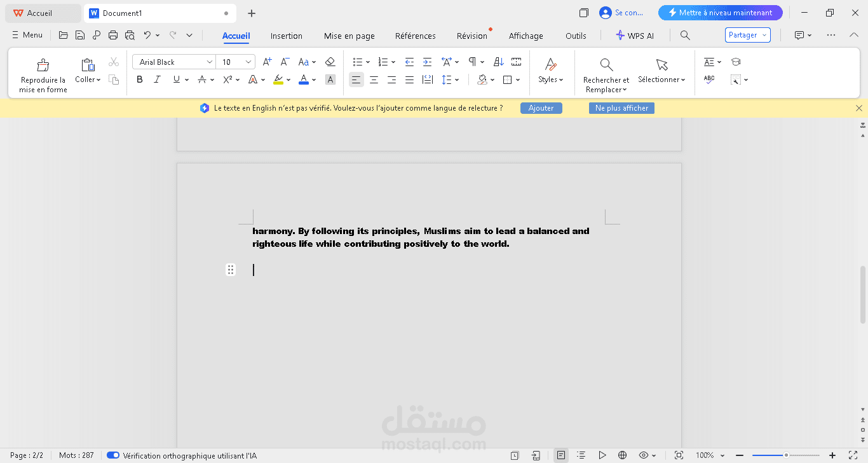Click the Undo arrow icon

(x=147, y=35)
